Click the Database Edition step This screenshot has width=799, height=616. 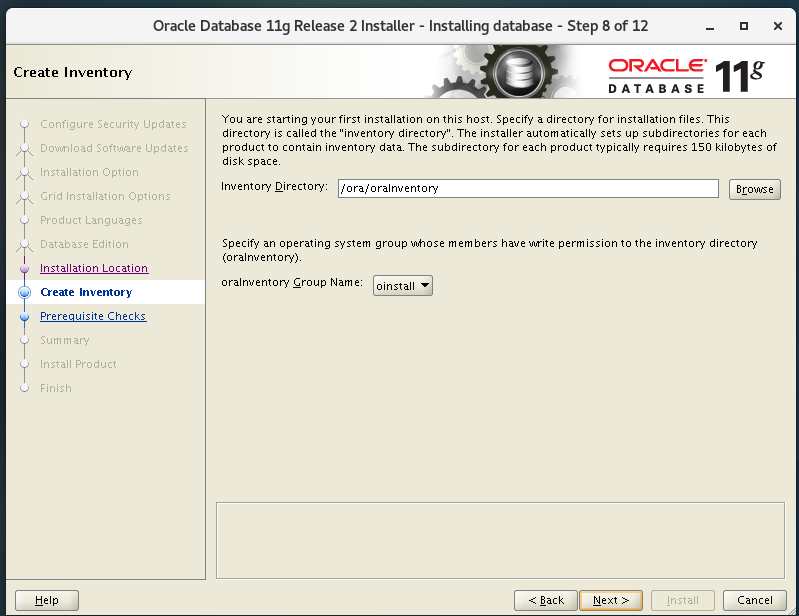(x=84, y=244)
